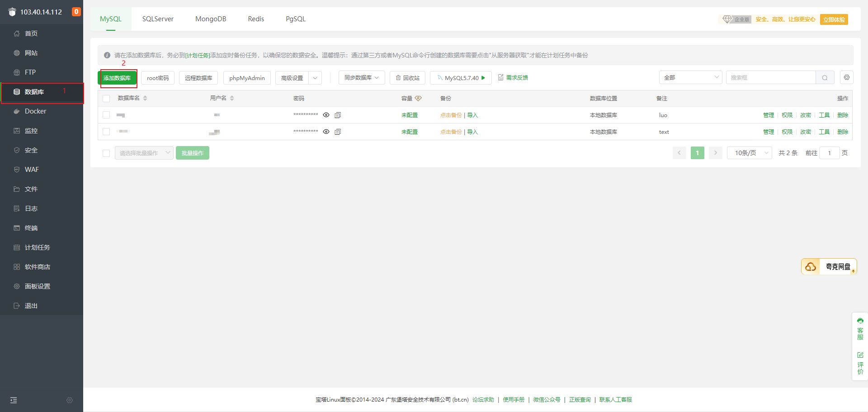
Task: Tick the checkbox beside 请选择批量操作
Action: tap(106, 153)
